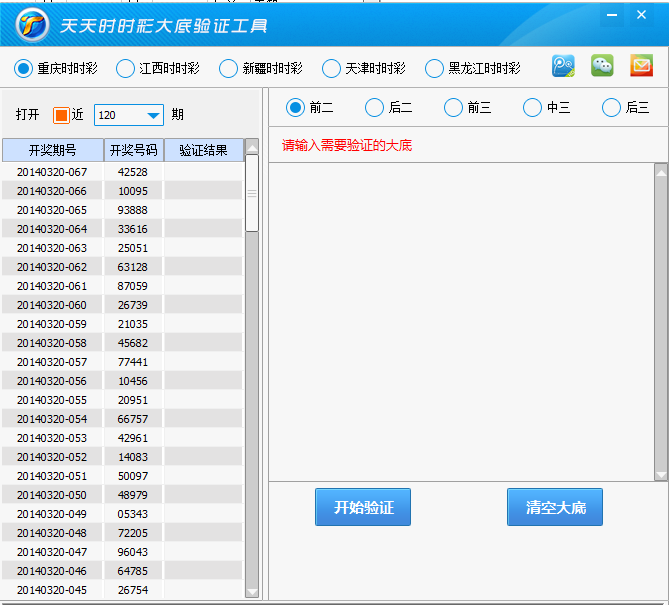Select 天津时时彩 lottery radio button
669x605 pixels.
pos(331,68)
